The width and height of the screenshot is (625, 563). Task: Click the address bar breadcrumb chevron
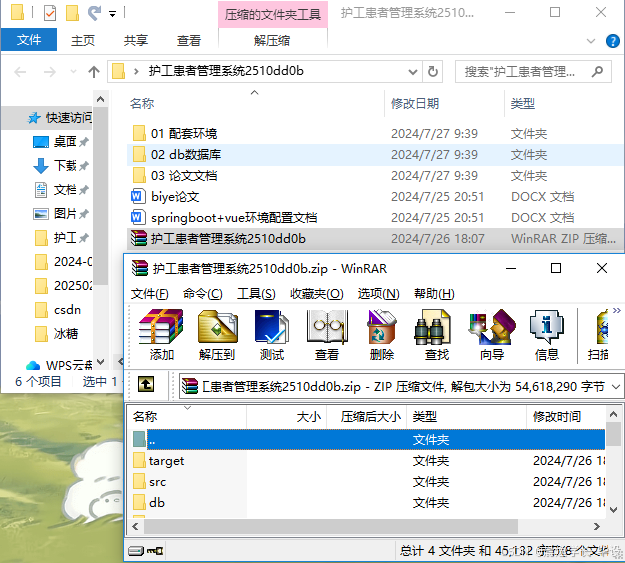click(x=136, y=72)
